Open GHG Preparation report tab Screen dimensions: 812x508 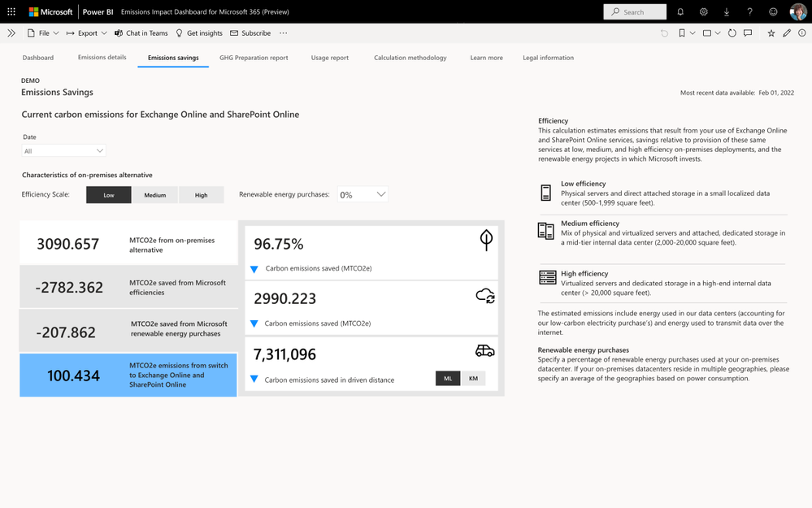click(x=254, y=58)
